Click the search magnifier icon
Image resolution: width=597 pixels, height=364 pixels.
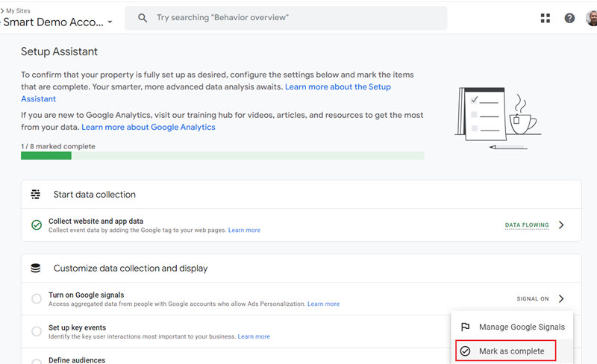pyautogui.click(x=143, y=17)
